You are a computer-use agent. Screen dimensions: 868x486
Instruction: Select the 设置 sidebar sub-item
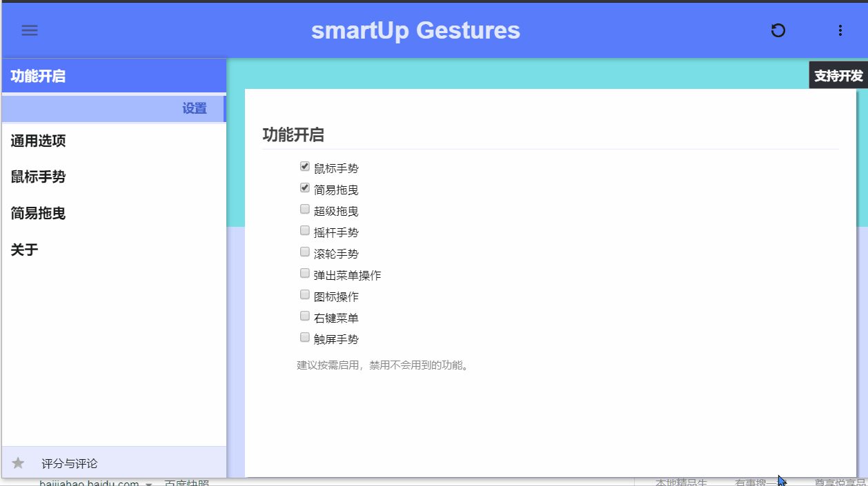pos(114,109)
